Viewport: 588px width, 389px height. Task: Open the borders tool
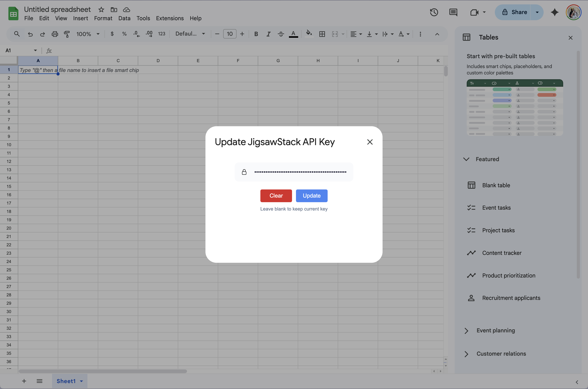coord(322,34)
